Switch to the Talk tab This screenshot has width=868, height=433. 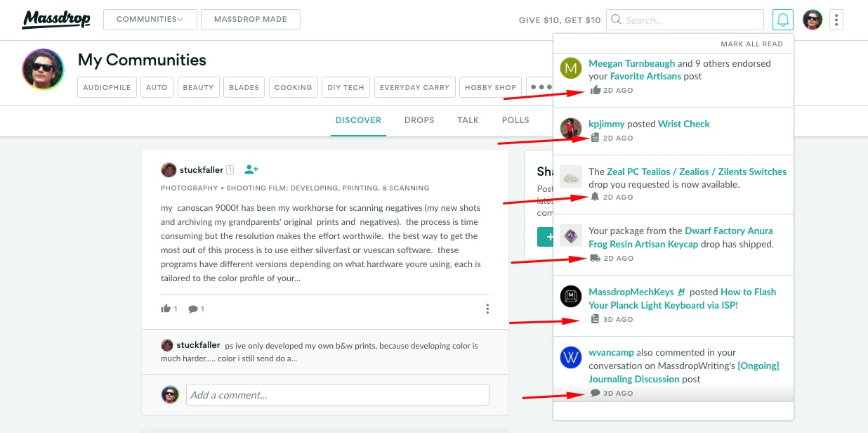tap(468, 120)
